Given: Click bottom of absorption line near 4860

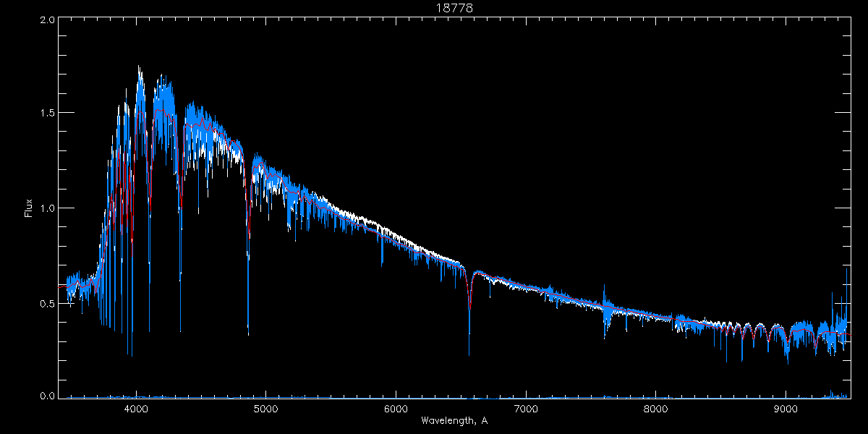Looking at the screenshot, I should pos(248,333).
